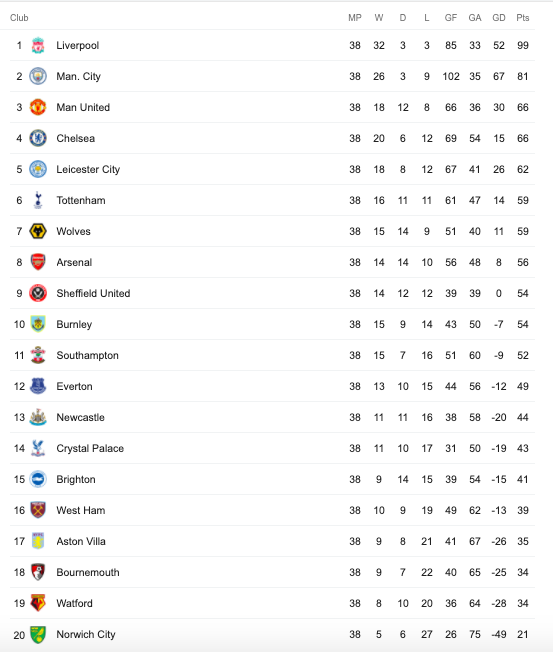This screenshot has width=553, height=652.
Task: Click the Everton club crest
Action: point(38,386)
